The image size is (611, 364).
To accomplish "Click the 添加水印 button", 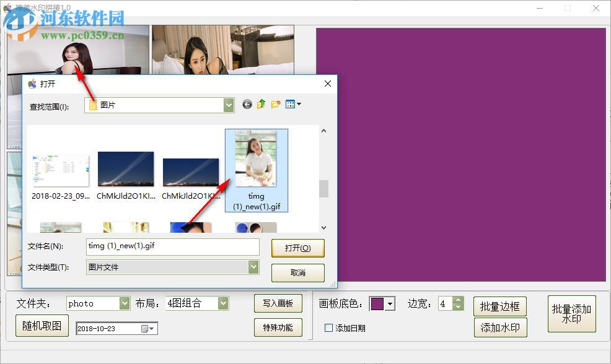I will 500,327.
